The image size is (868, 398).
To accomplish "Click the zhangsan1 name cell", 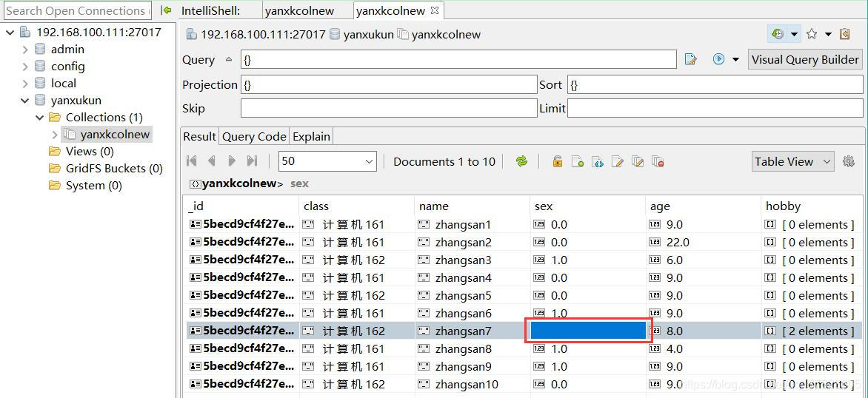I will click(472, 224).
